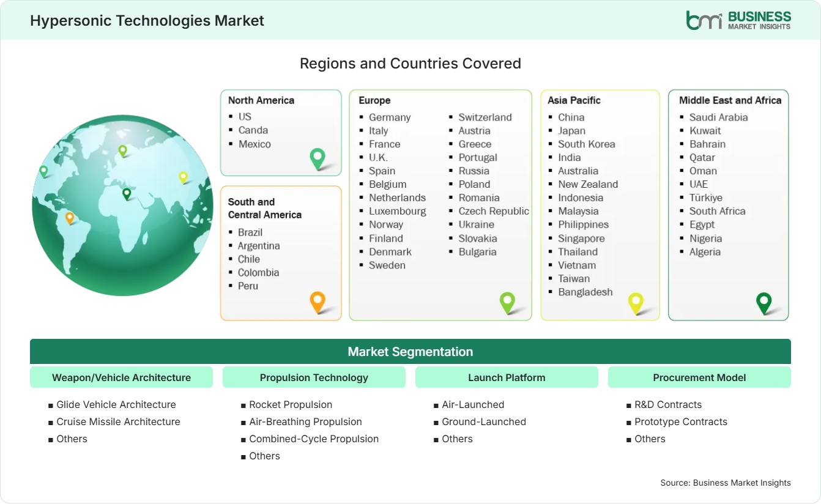821x504 pixels.
Task: Click the Market Segmentation banner
Action: click(410, 352)
